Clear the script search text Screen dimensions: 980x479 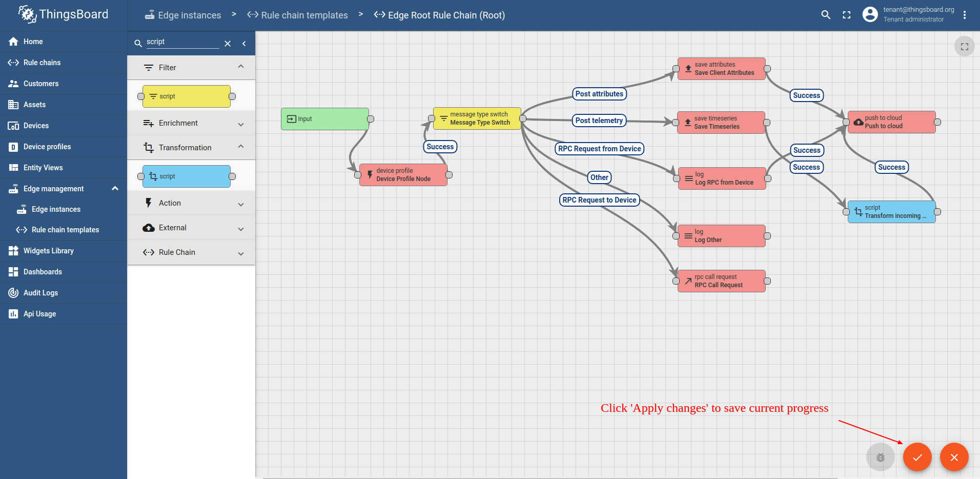228,44
